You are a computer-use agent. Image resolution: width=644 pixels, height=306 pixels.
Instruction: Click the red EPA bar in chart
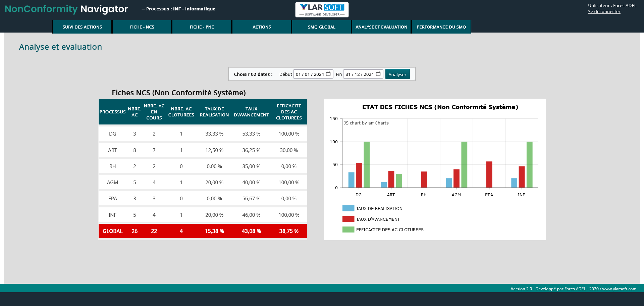pos(489,174)
